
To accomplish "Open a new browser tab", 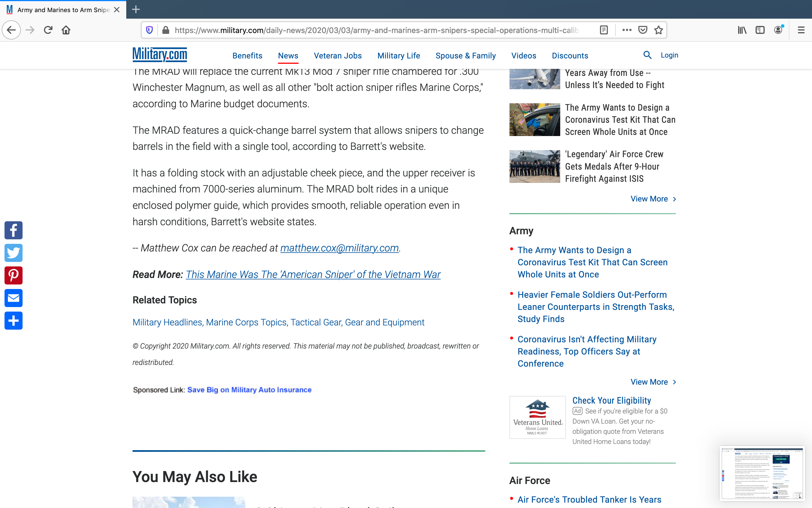I will point(136,9).
